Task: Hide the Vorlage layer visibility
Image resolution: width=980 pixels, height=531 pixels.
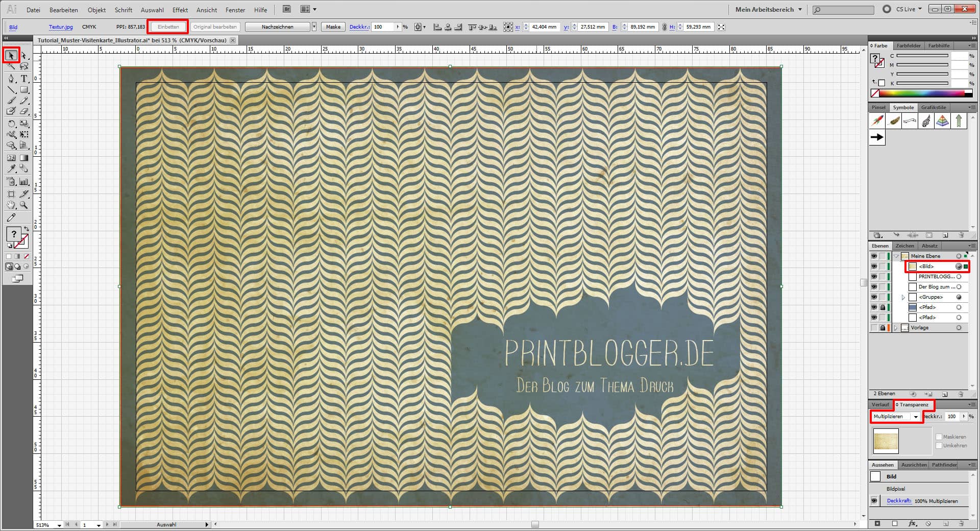Action: pyautogui.click(x=874, y=328)
